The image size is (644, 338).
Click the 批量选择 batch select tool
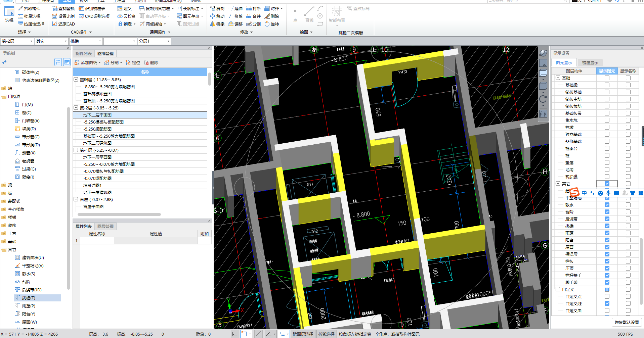click(29, 16)
